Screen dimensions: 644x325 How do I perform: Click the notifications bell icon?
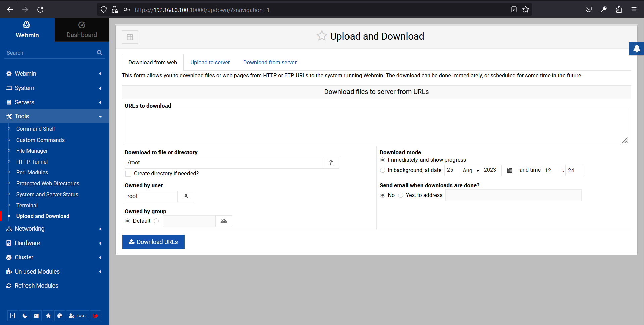point(636,49)
